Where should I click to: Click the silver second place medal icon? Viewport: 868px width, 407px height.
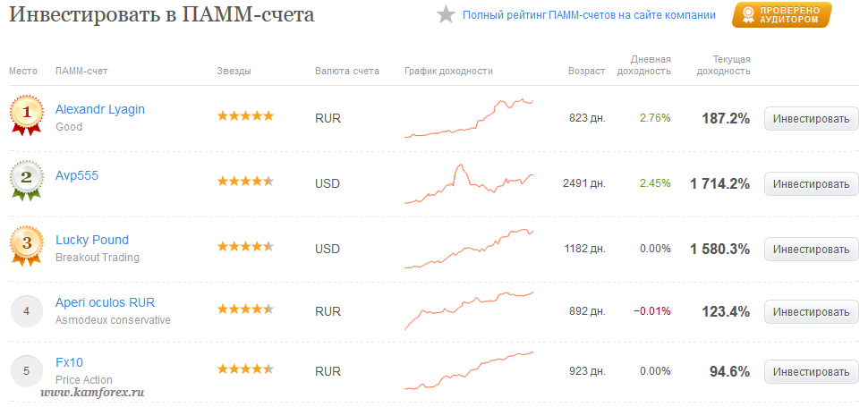(x=26, y=180)
